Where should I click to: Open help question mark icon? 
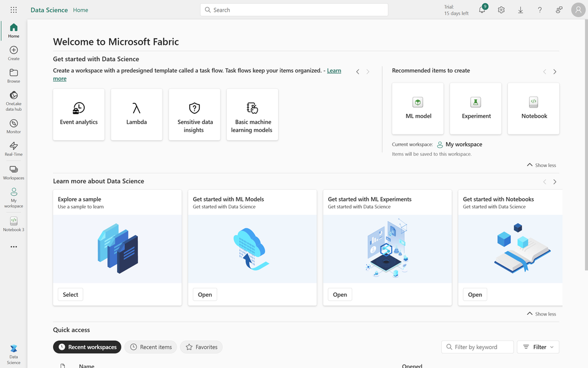pyautogui.click(x=540, y=10)
